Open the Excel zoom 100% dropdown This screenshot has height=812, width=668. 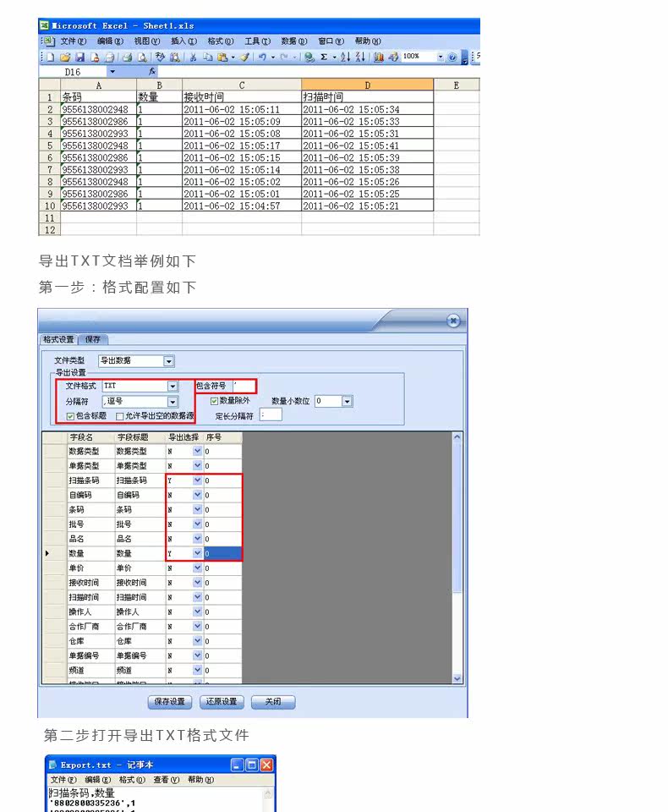[x=441, y=57]
